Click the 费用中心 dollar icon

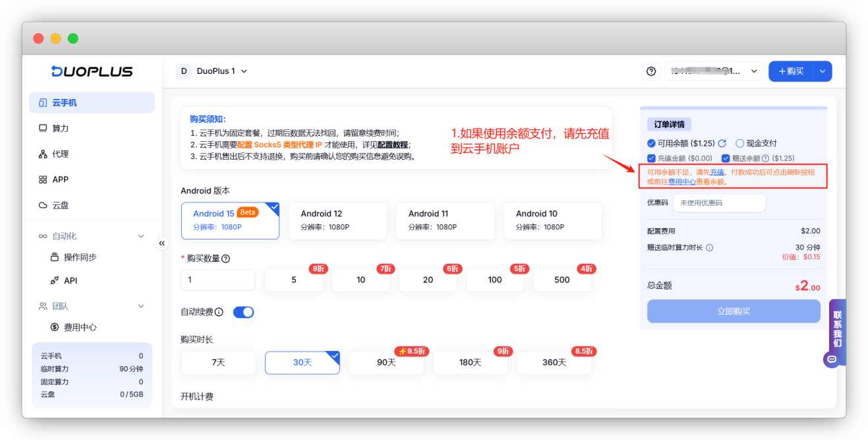(x=55, y=327)
